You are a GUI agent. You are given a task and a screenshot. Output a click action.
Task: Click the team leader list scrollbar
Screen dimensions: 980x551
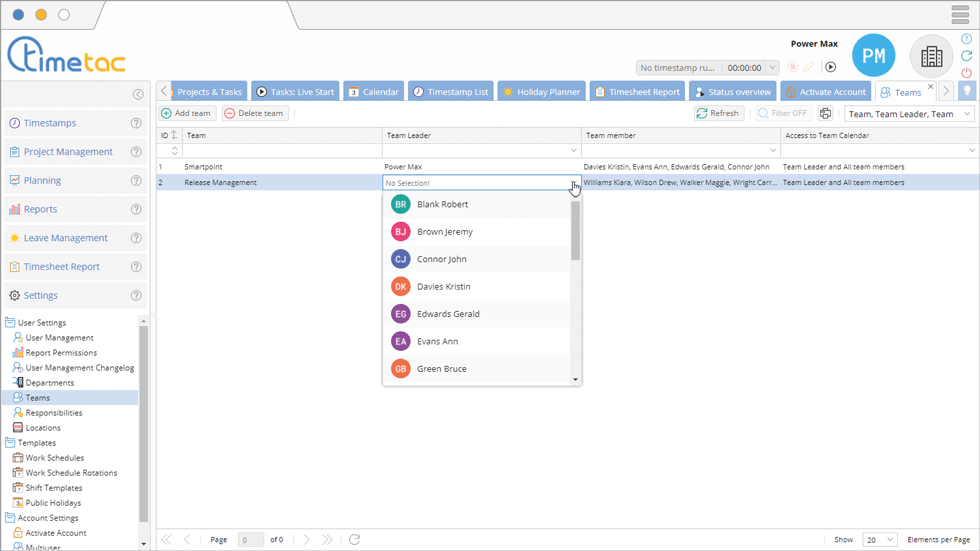575,231
